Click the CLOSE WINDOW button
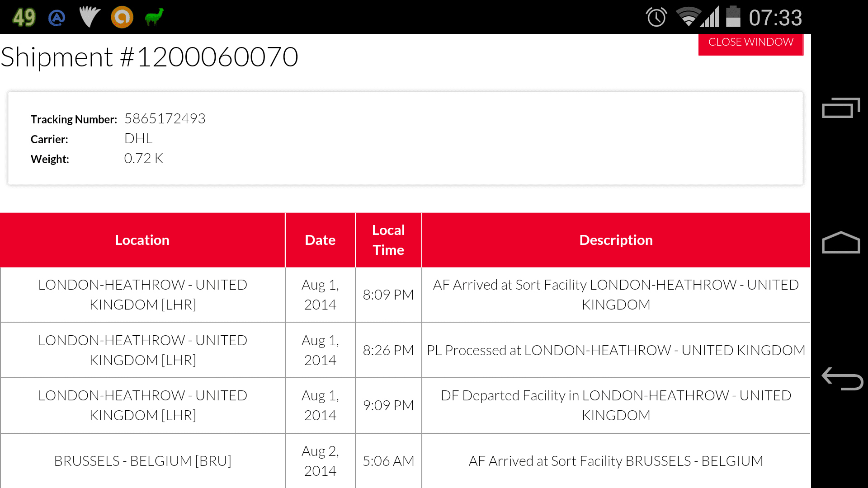The height and width of the screenshot is (488, 868). 750,43
